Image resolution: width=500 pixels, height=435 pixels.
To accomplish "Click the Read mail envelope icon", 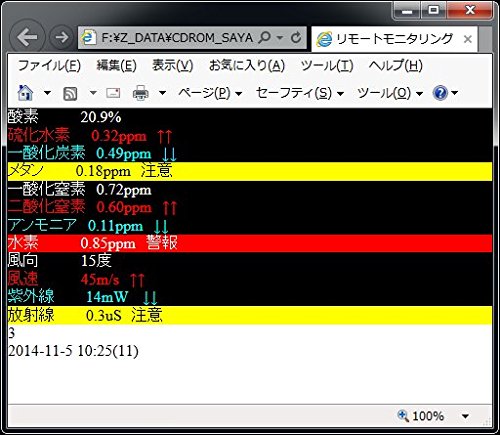I will click(x=113, y=93).
